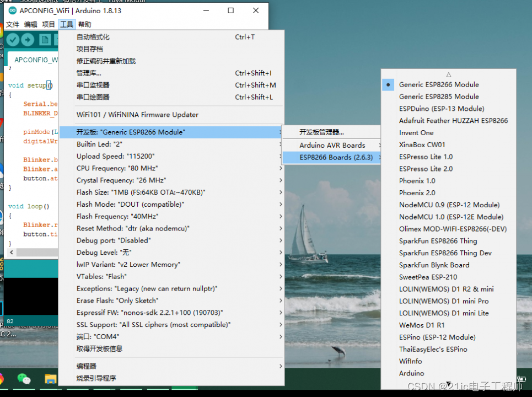This screenshot has width=532, height=397.
Task: Expand Crystal Frequency "26 MHz" submenu
Action: [x=171, y=180]
